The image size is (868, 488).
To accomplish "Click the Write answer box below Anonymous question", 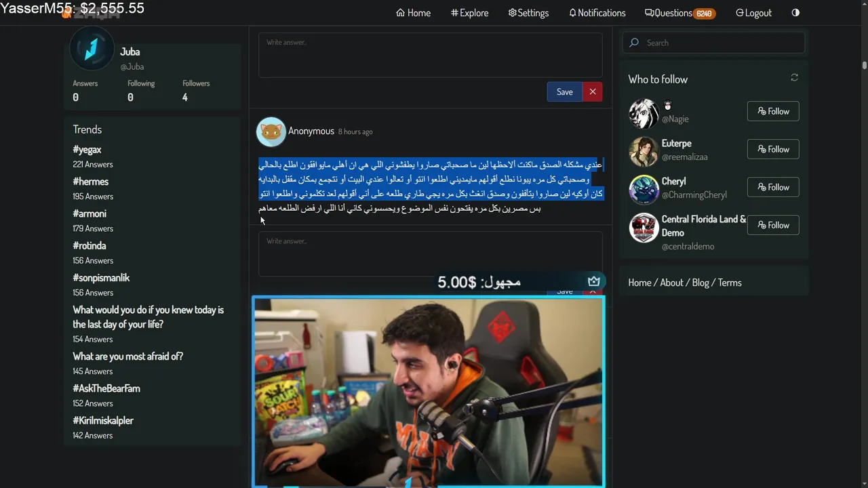I will [x=430, y=254].
